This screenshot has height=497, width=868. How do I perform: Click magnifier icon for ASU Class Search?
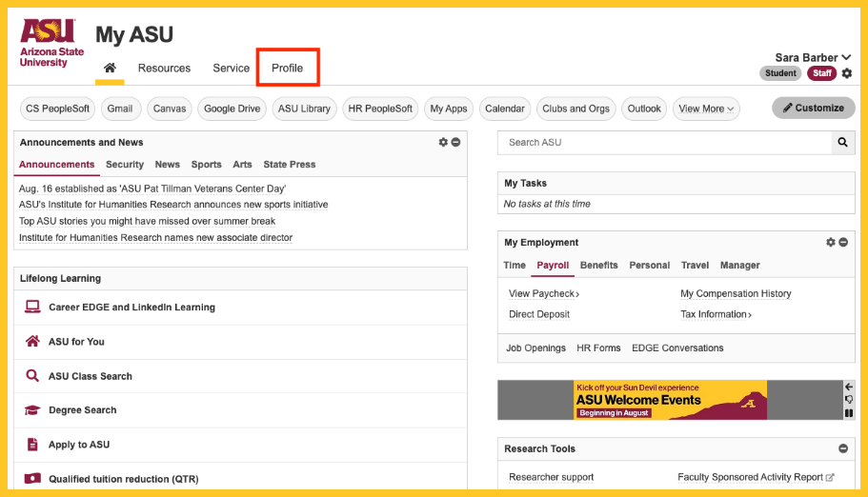coord(32,376)
